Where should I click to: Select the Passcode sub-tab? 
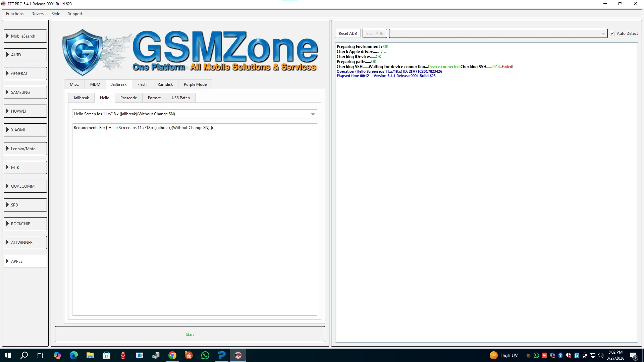[128, 98]
